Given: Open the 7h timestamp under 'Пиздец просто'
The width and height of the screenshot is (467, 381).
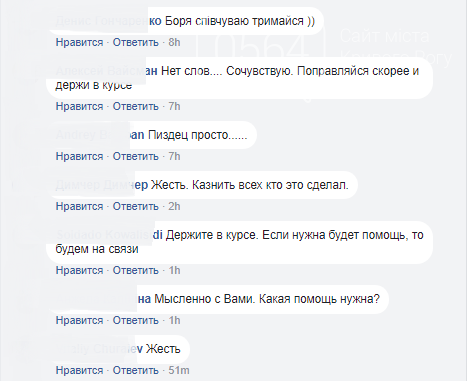Looking at the screenshot, I should tap(174, 156).
